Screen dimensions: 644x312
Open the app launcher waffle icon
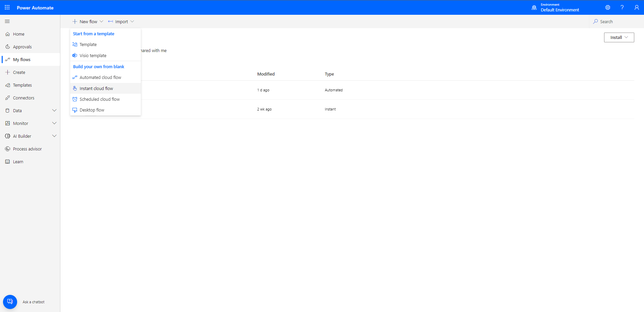coord(7,7)
